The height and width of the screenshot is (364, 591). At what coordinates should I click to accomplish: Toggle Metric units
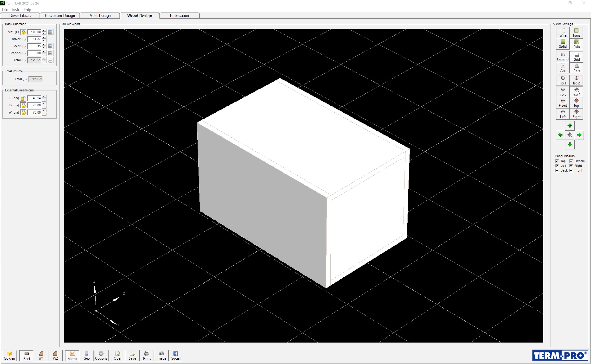(72, 356)
